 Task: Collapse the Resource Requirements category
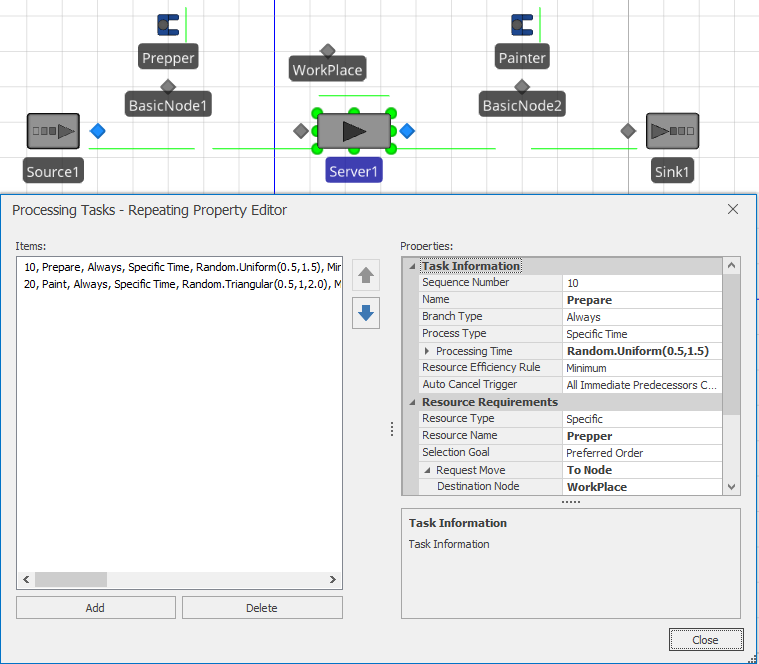(412, 402)
